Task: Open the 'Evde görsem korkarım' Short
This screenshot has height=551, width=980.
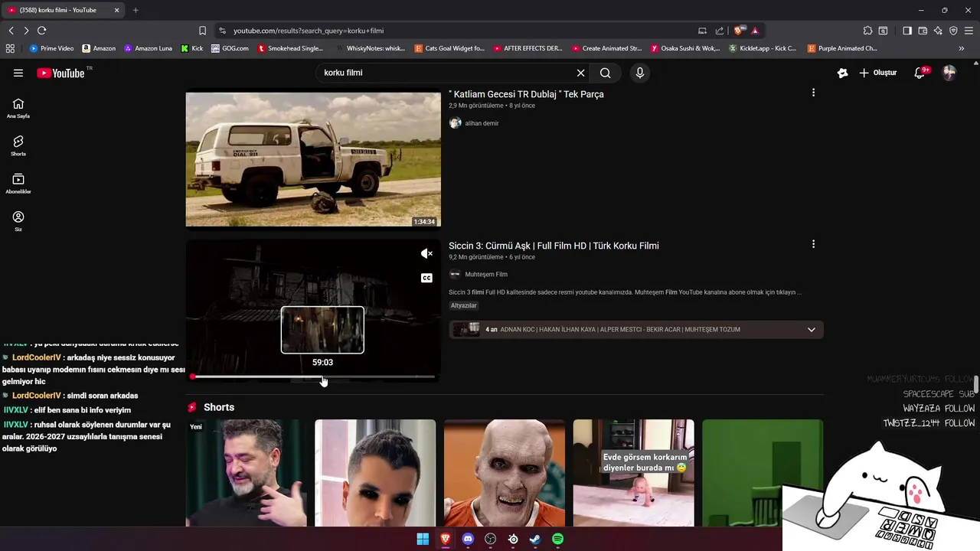Action: 634,473
